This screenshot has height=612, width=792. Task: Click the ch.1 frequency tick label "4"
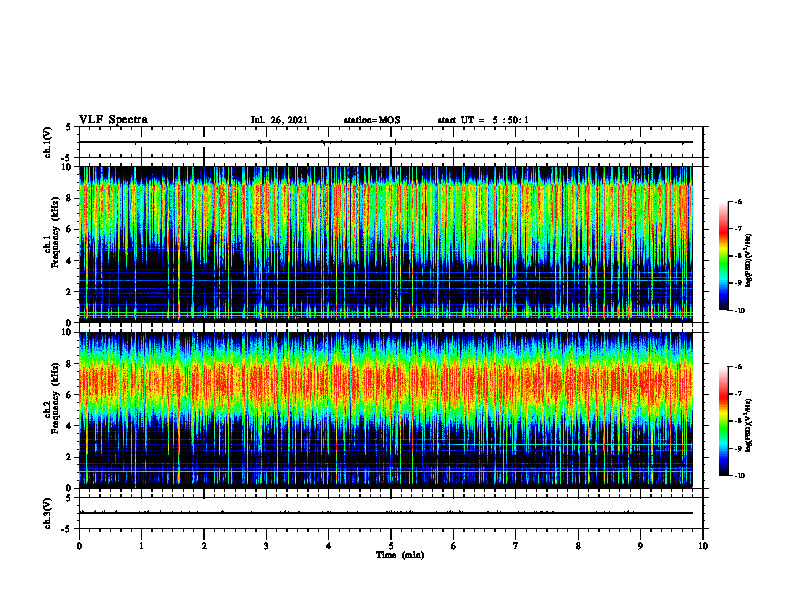(x=70, y=261)
